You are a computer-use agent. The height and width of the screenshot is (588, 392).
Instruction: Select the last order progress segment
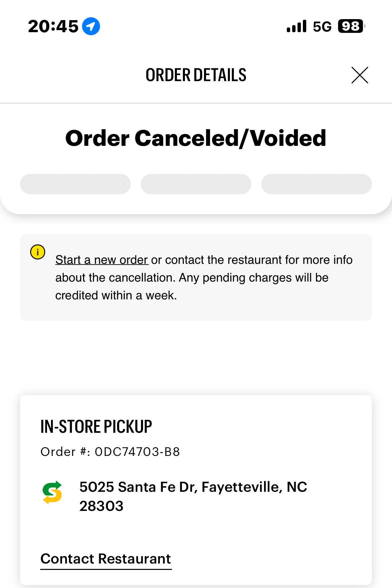point(317,184)
